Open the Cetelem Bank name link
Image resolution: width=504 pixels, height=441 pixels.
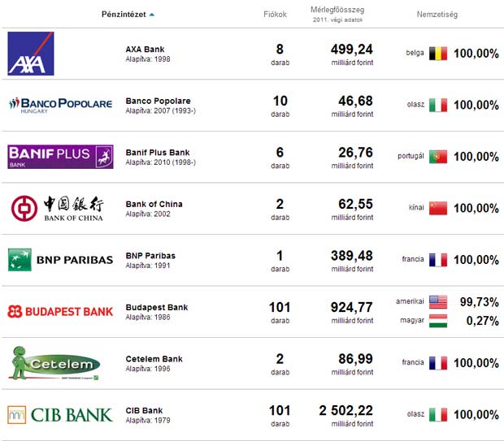tap(154, 359)
